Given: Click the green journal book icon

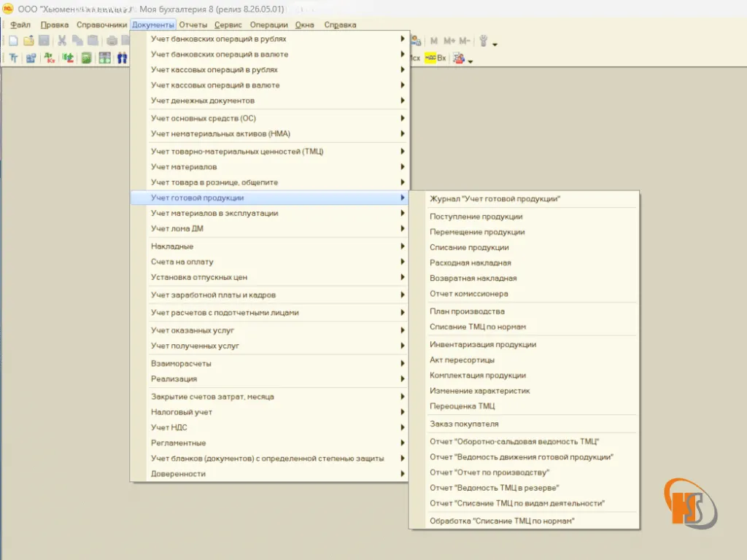Looking at the screenshot, I should click(86, 58).
